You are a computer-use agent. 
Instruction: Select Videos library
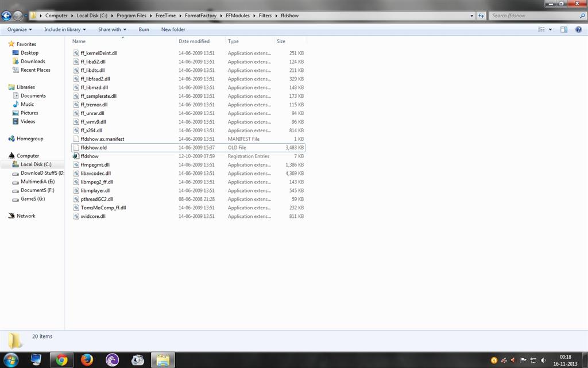tap(28, 122)
